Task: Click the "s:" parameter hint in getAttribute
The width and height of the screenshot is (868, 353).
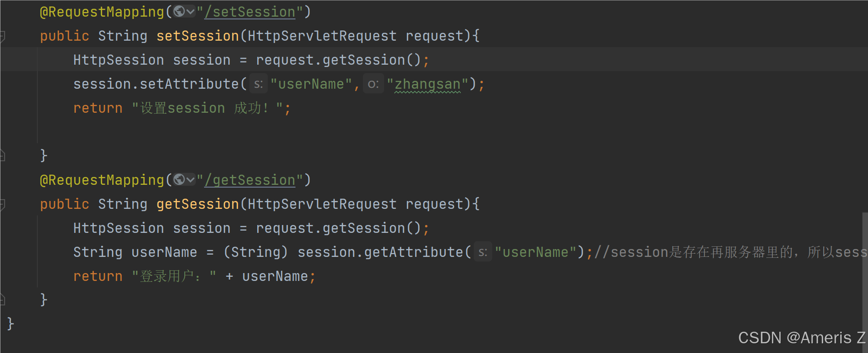Action: tap(482, 252)
